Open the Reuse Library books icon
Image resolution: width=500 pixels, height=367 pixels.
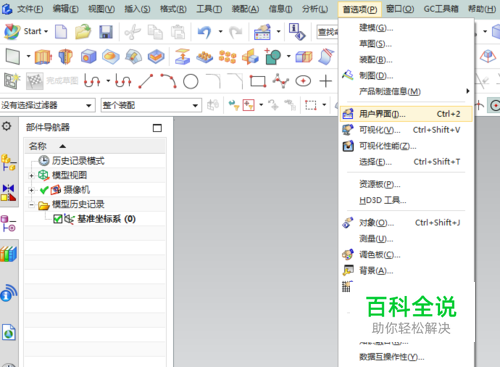tap(8, 254)
